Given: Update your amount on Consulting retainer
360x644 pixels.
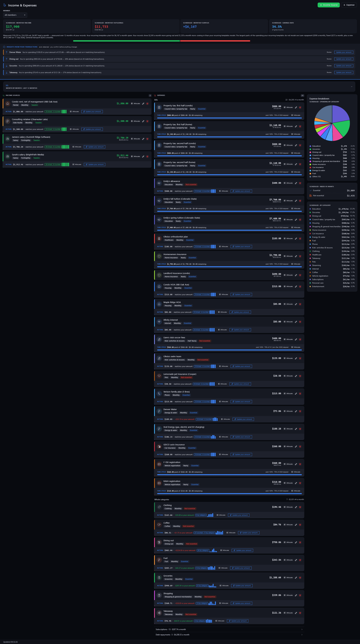Looking at the screenshot, I should [x=92, y=129].
